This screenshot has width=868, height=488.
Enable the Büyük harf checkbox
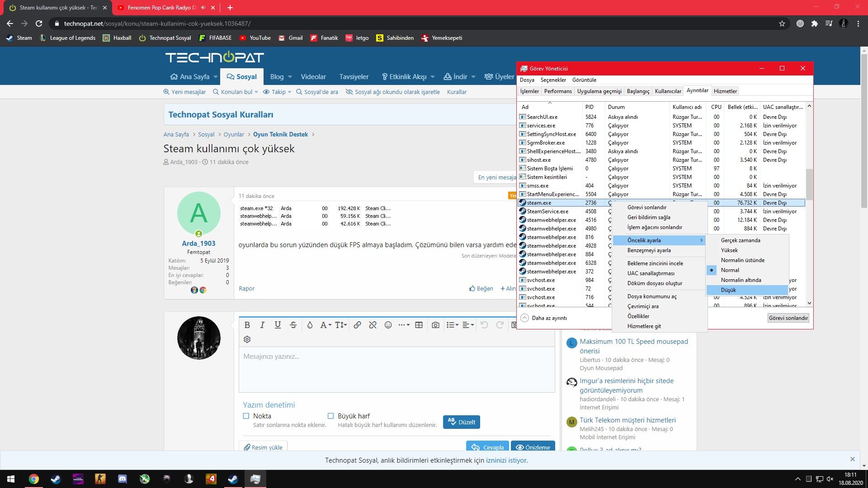tap(331, 416)
